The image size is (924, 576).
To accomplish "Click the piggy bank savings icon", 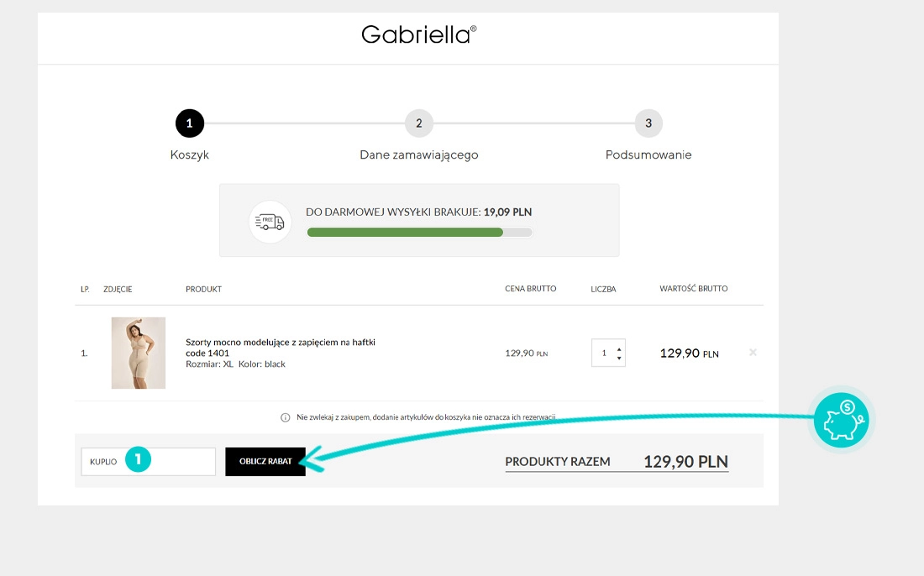I will click(843, 419).
